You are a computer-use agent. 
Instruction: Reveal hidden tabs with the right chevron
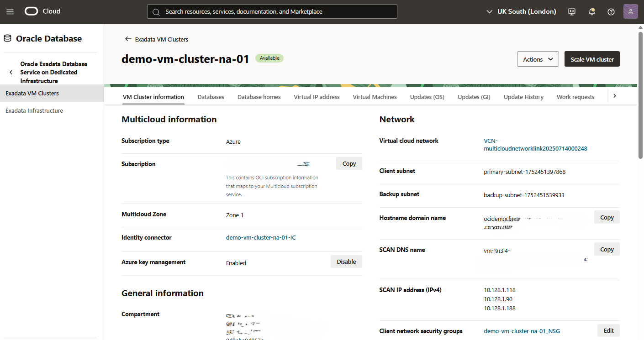point(614,96)
